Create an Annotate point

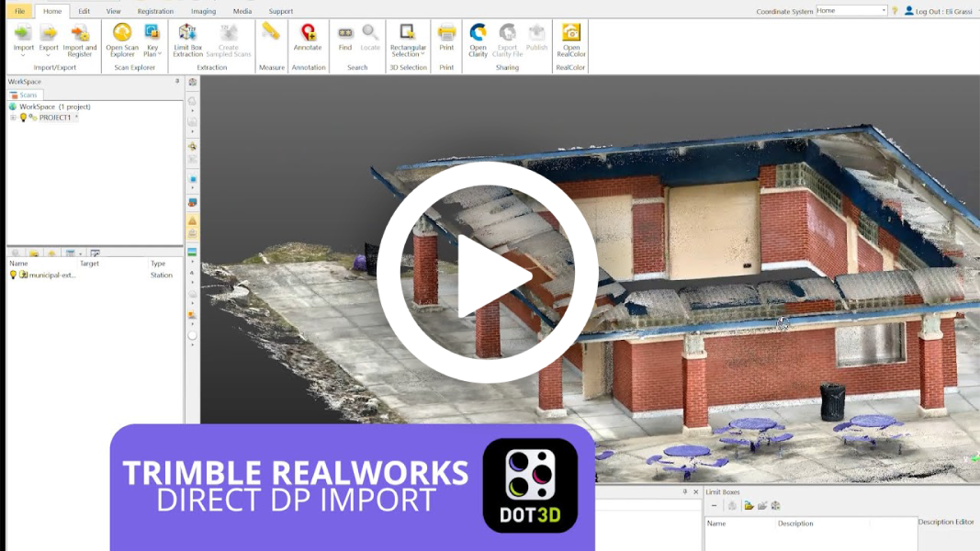point(307,41)
